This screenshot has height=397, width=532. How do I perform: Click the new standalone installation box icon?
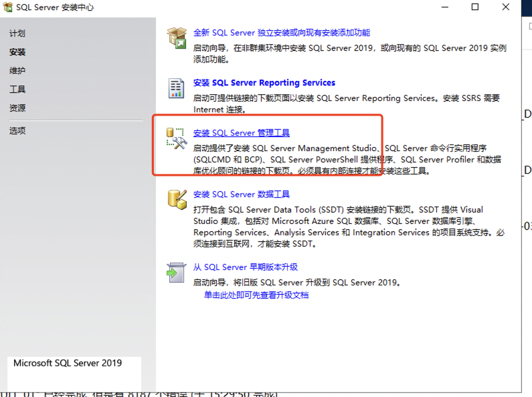177,38
